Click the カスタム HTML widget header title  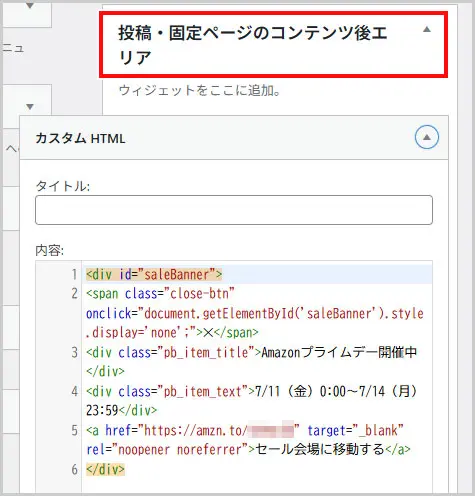80,138
